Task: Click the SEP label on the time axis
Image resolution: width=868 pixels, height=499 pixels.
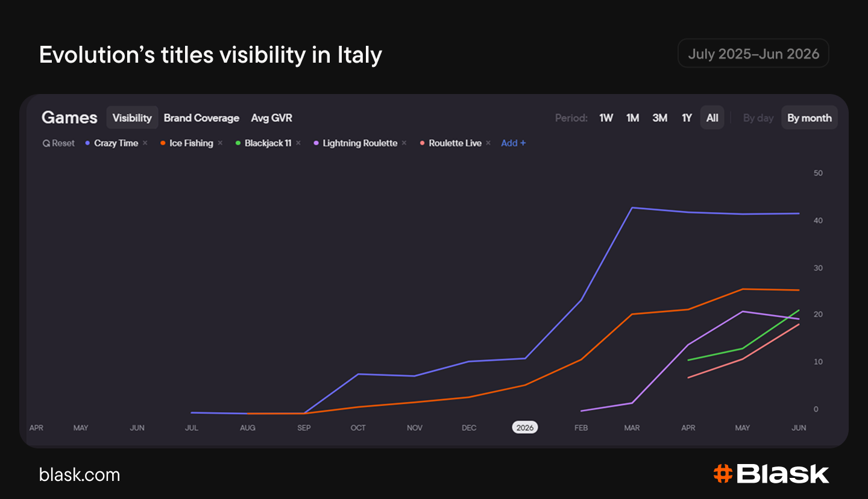Action: click(x=304, y=428)
